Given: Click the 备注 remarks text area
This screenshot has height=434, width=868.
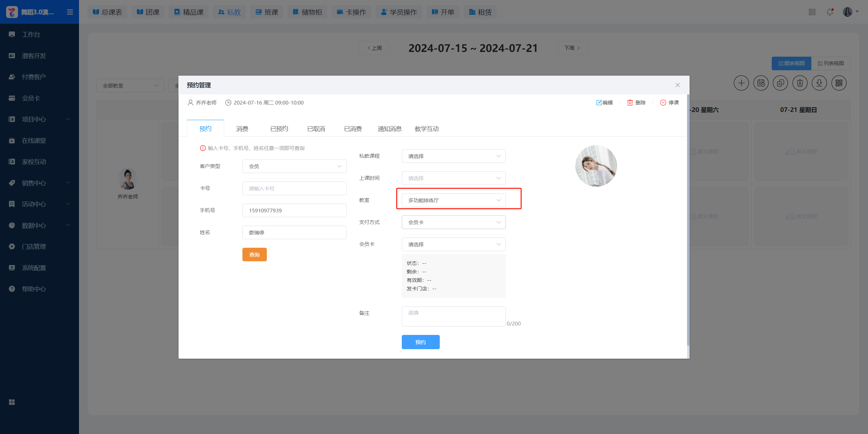Looking at the screenshot, I should [453, 316].
